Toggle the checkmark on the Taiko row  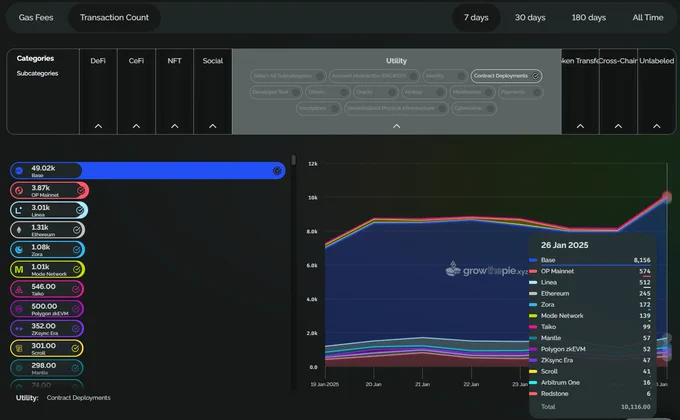[76, 289]
